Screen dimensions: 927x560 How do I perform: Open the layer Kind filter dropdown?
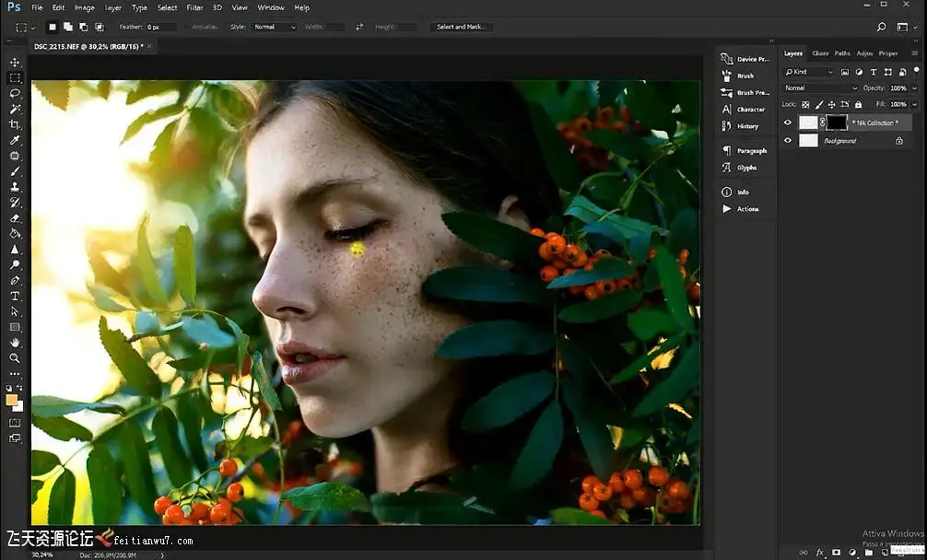point(810,72)
